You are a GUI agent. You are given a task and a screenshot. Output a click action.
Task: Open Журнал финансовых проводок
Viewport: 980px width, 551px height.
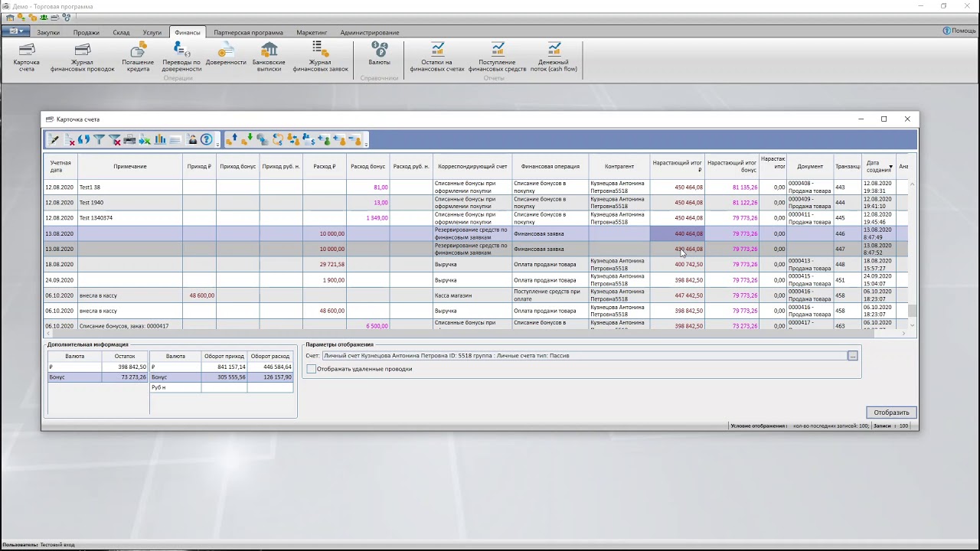coord(83,57)
